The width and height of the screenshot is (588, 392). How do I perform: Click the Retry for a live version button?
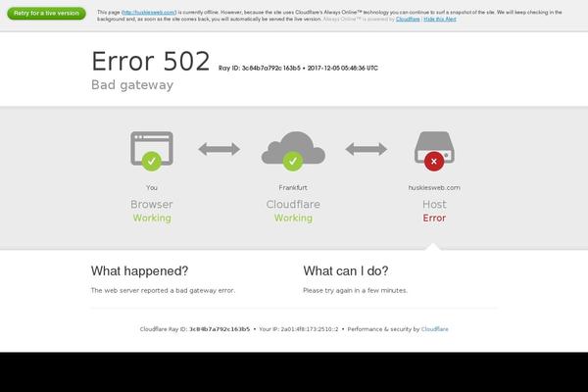coord(46,13)
